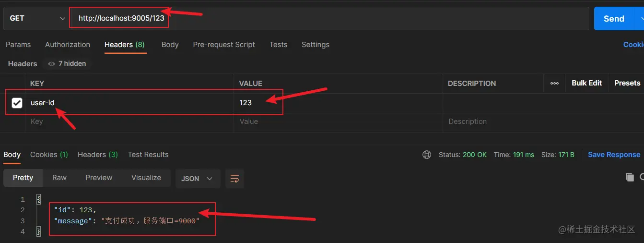Click the empty Value placeholder field
The height and width of the screenshot is (243, 644).
point(338,122)
